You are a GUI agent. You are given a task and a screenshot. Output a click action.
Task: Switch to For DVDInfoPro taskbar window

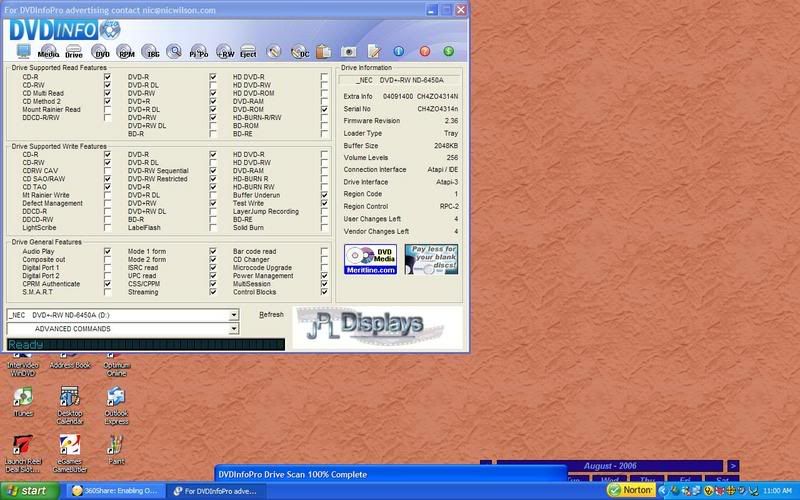click(217, 491)
